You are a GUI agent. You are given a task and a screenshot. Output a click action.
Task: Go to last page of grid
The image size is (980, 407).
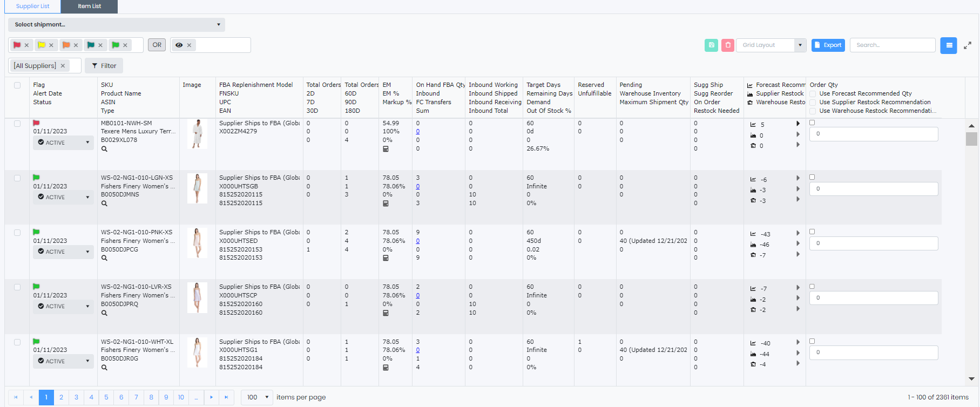(x=226, y=397)
